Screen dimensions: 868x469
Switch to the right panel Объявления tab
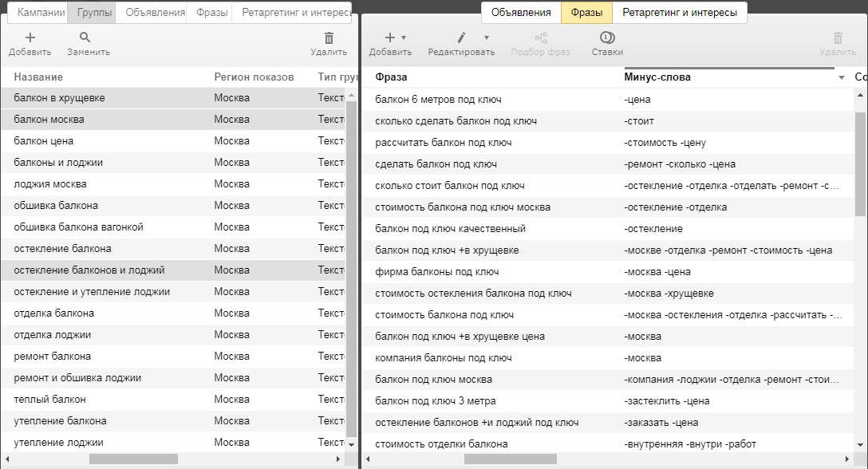coord(521,12)
